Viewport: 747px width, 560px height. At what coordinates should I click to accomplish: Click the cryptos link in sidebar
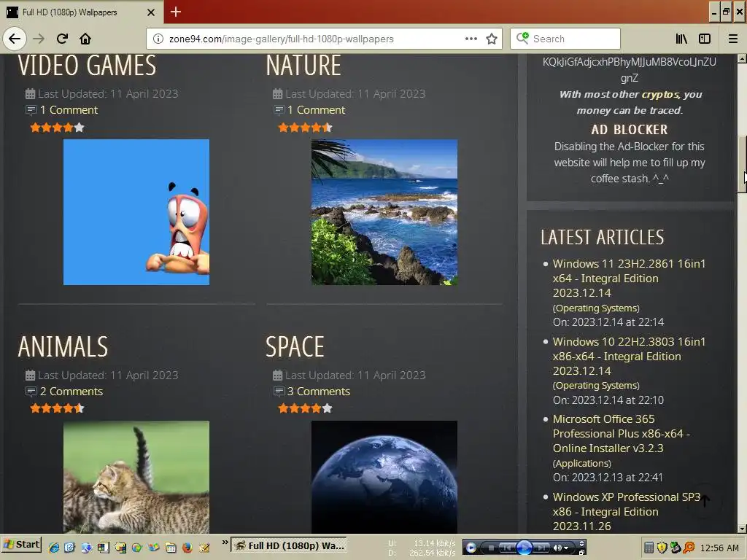659,94
